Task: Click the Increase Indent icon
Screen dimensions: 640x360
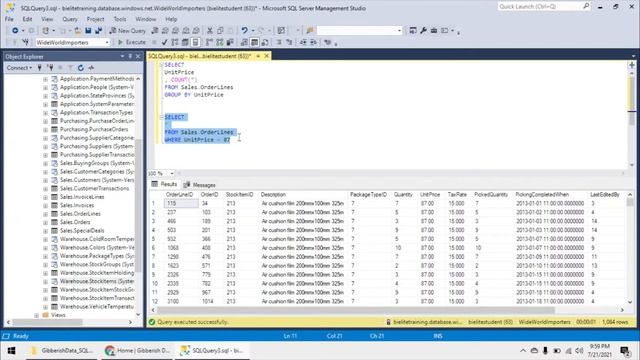Action: coord(313,42)
